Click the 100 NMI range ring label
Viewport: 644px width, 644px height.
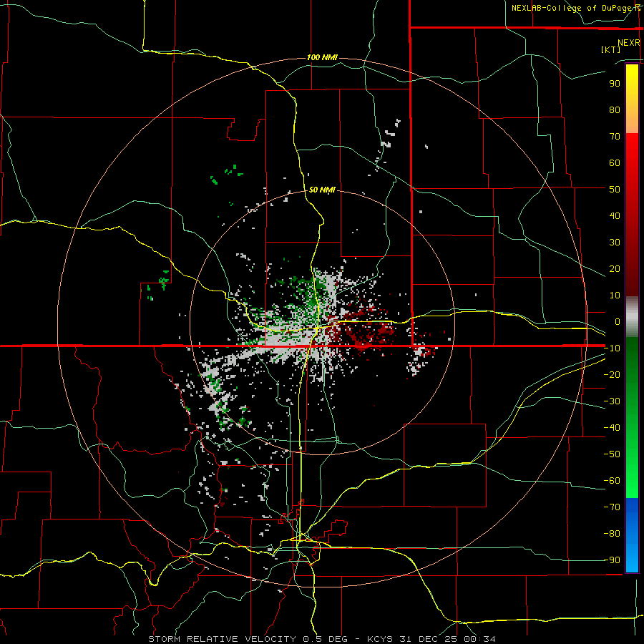click(322, 57)
